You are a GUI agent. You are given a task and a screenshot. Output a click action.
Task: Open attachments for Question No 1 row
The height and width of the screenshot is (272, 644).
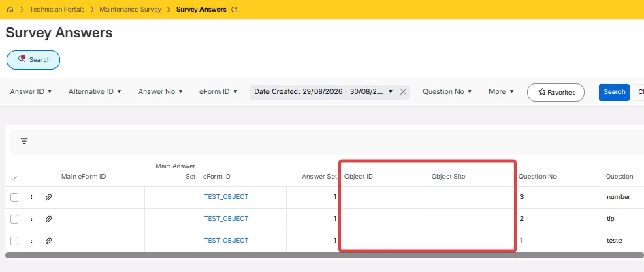coord(48,241)
